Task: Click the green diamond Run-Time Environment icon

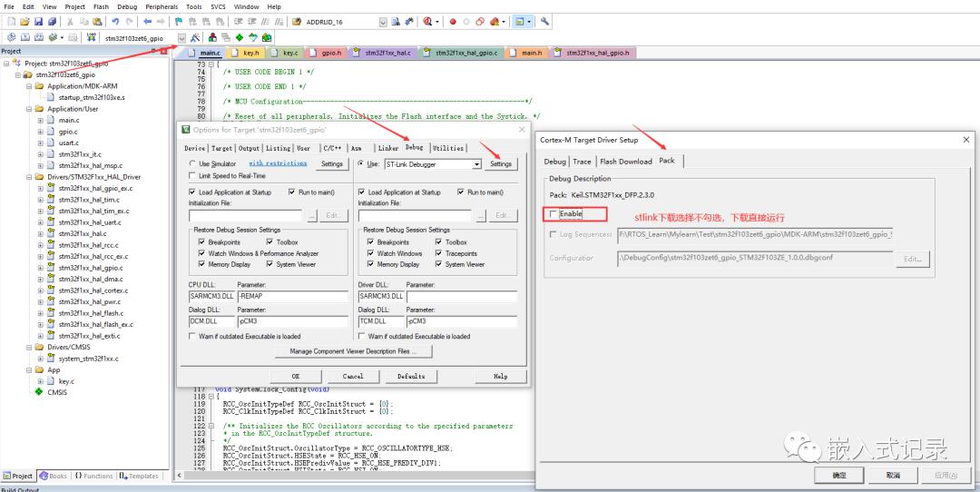Action: (x=240, y=38)
